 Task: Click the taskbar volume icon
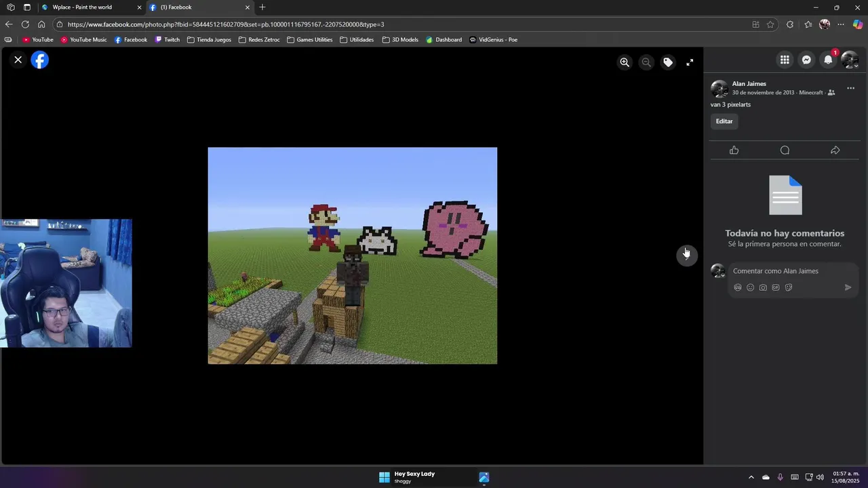(820, 477)
